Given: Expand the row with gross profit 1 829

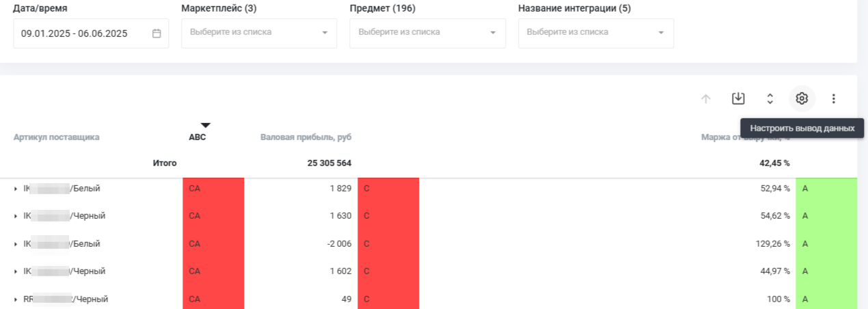Looking at the screenshot, I should coord(16,189).
